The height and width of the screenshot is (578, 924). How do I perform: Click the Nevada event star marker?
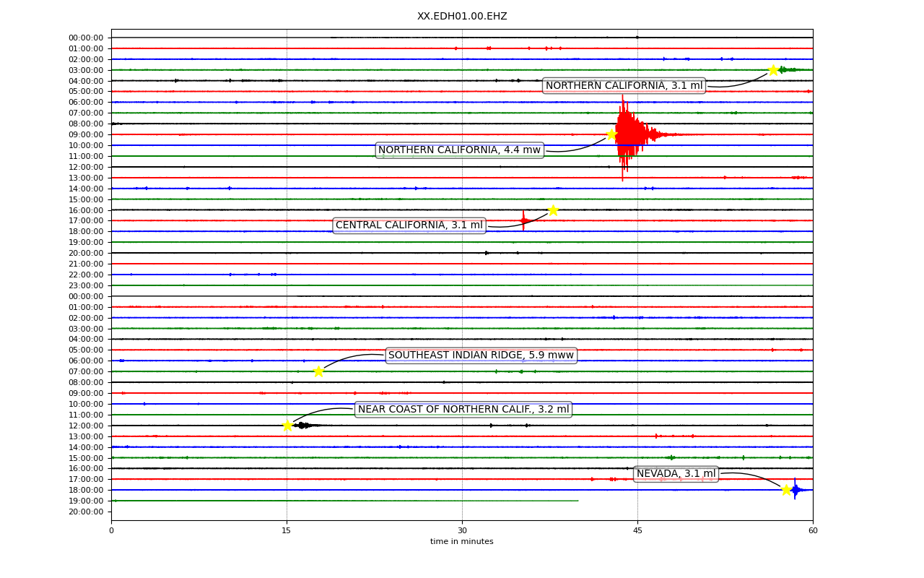(786, 490)
